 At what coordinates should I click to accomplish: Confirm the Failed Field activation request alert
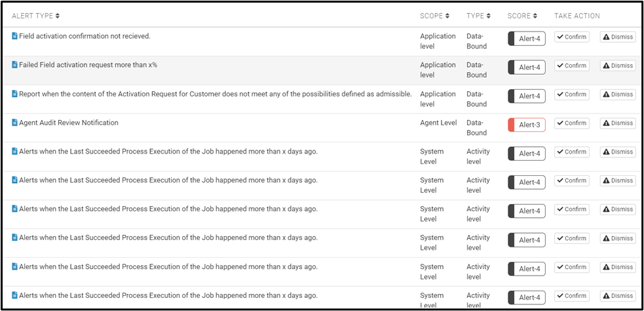pyautogui.click(x=572, y=66)
